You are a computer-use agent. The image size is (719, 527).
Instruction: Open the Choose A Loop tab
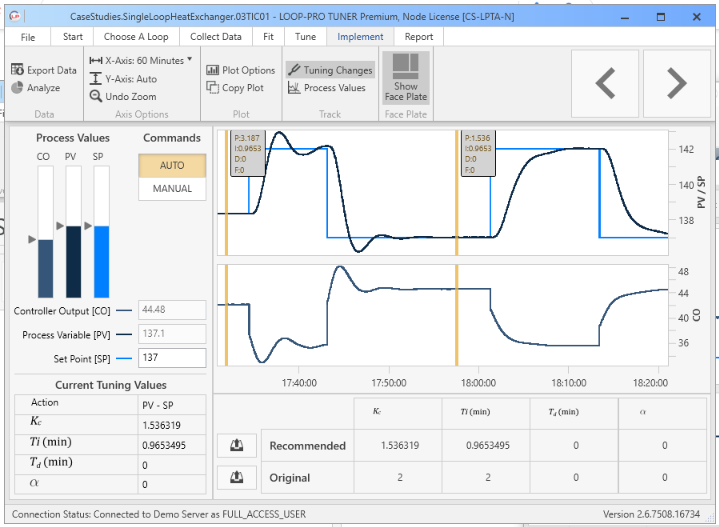tap(136, 37)
